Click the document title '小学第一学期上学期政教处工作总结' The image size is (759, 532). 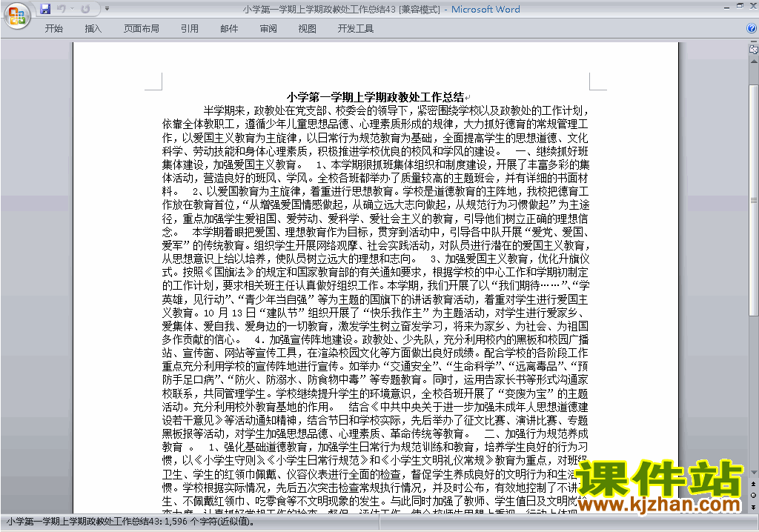[375, 97]
